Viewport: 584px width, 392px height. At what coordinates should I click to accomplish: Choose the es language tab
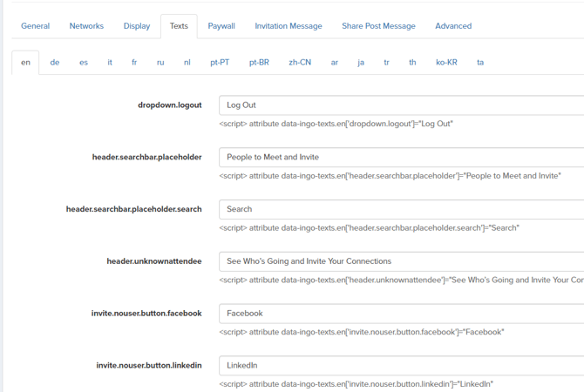pos(84,63)
